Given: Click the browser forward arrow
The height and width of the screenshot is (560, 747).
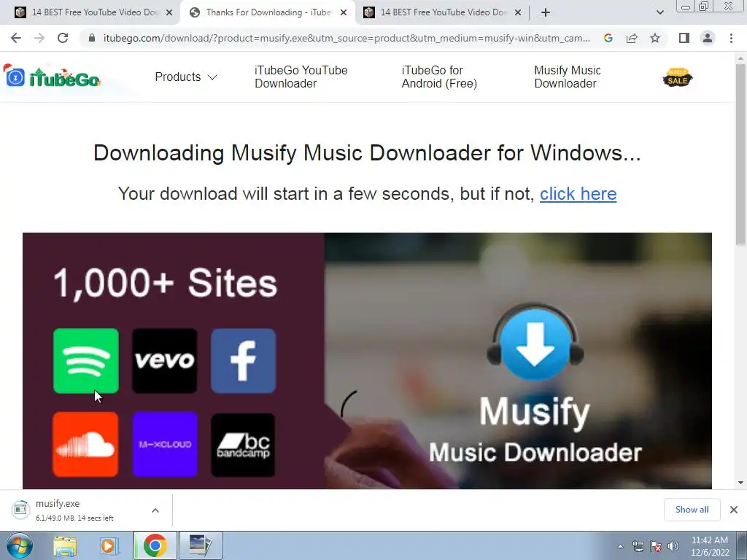Looking at the screenshot, I should [39, 38].
